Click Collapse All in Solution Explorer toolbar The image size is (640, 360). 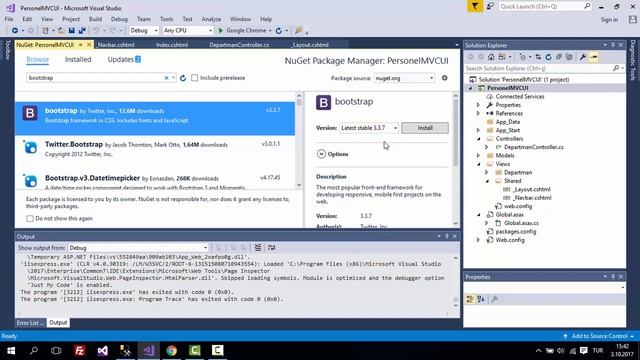tap(558, 57)
